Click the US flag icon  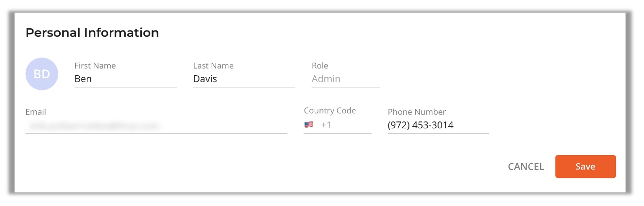coord(309,125)
